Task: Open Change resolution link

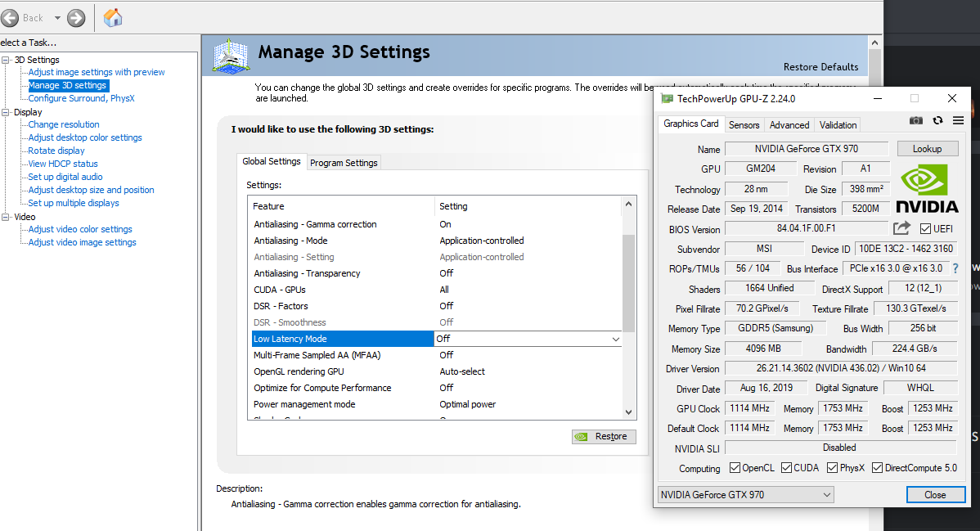Action: (x=64, y=125)
